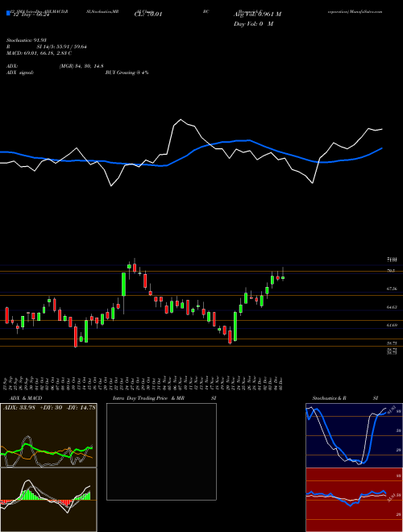
Task: Click inside the empty Intra Day Trading Price panel
Action: click(x=161, y=451)
